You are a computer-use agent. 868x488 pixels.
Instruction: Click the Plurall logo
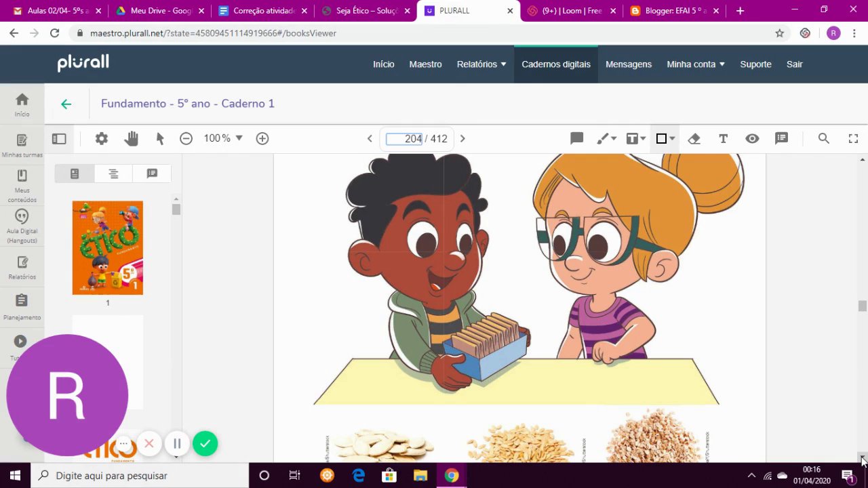pyautogui.click(x=83, y=63)
